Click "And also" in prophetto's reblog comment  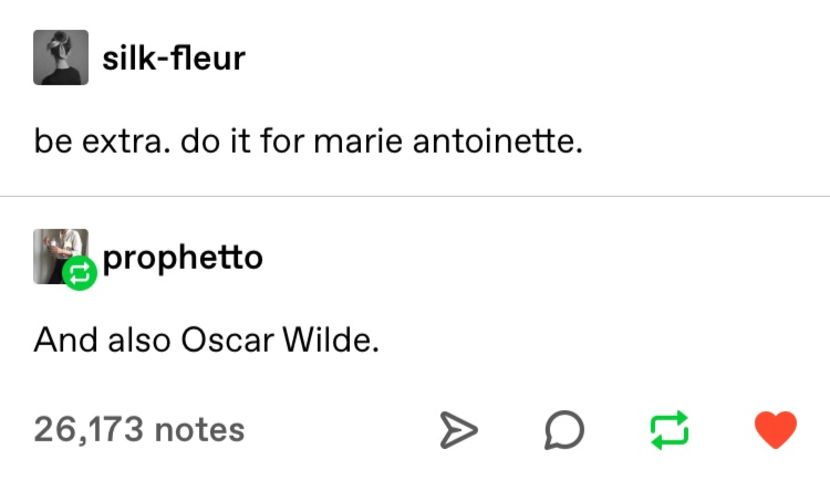(102, 340)
